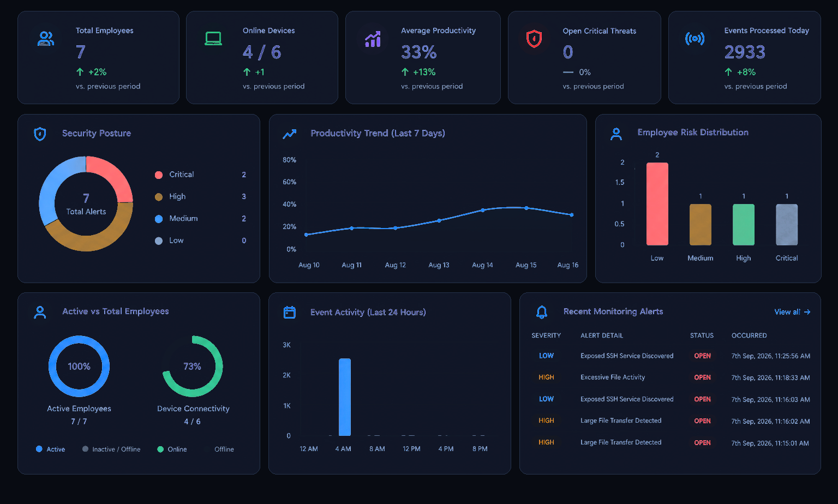Click the 7 Total Alerts donut center

[86, 204]
